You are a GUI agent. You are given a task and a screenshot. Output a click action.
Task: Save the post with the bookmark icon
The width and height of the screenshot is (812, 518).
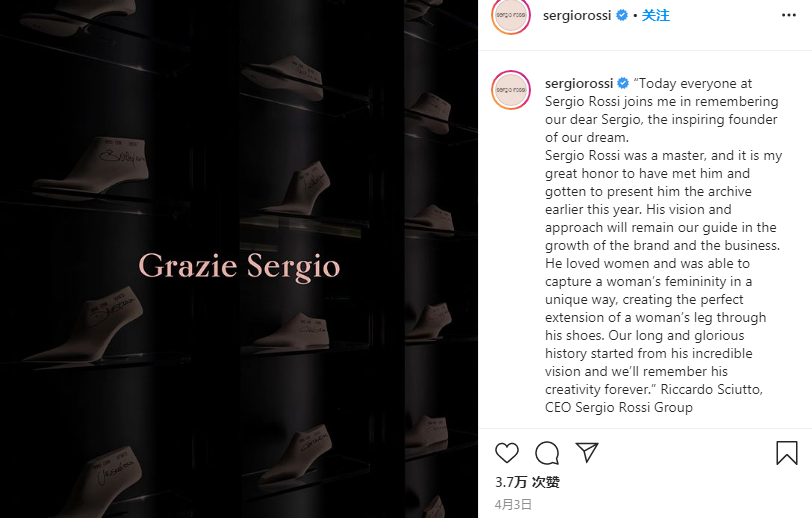pos(787,453)
